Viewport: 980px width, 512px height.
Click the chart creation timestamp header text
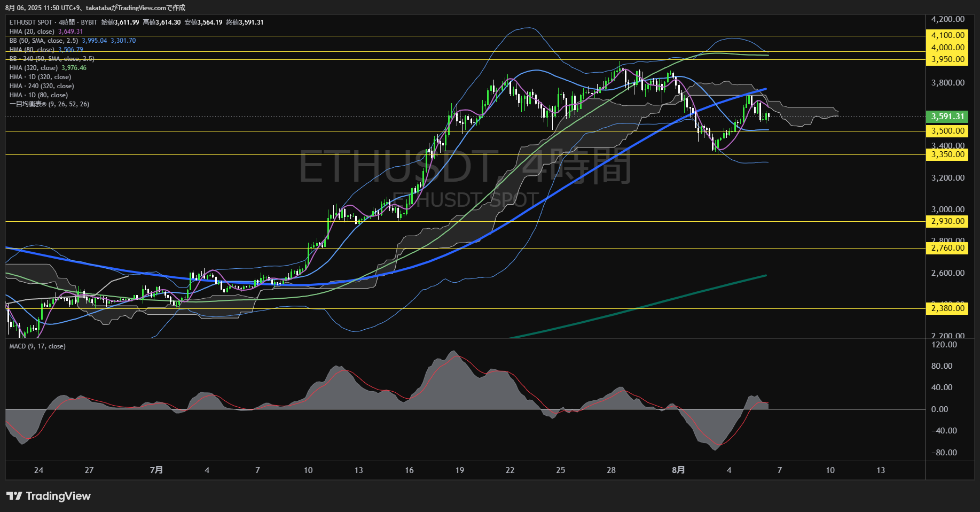click(95, 7)
